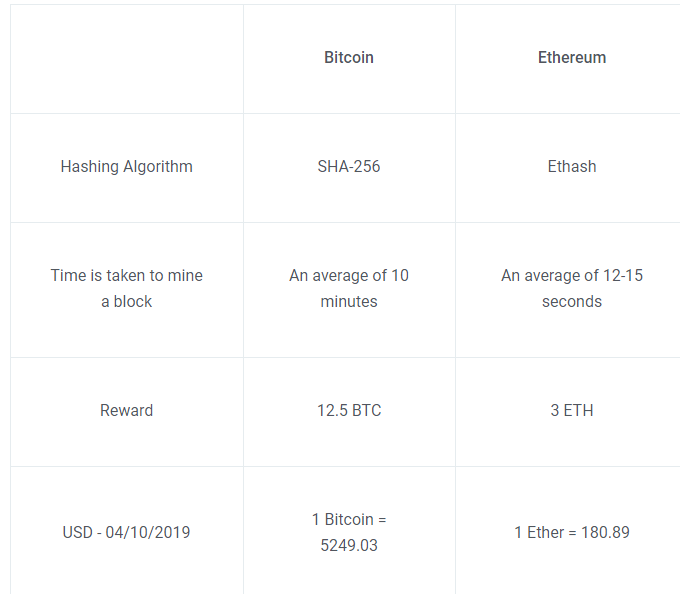This screenshot has width=680, height=594.
Task: Select the Hashing Algorithm row label
Action: pyautogui.click(x=126, y=167)
